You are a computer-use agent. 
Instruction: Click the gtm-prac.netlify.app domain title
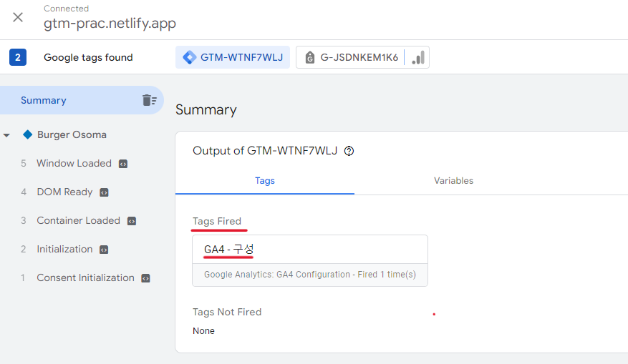110,23
